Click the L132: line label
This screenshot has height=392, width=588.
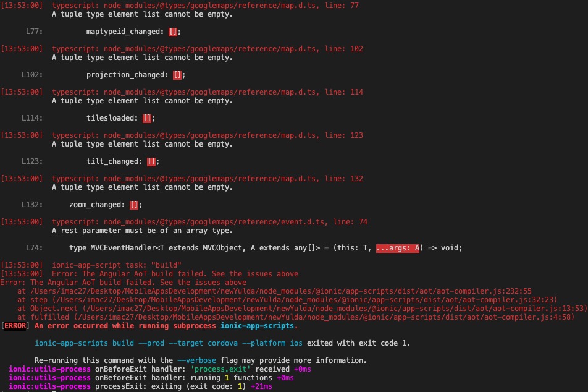coord(32,205)
